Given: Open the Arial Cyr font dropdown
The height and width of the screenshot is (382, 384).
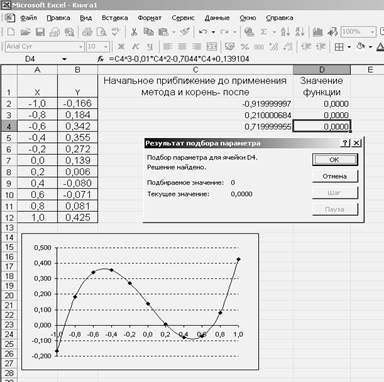Looking at the screenshot, I should click(81, 47).
